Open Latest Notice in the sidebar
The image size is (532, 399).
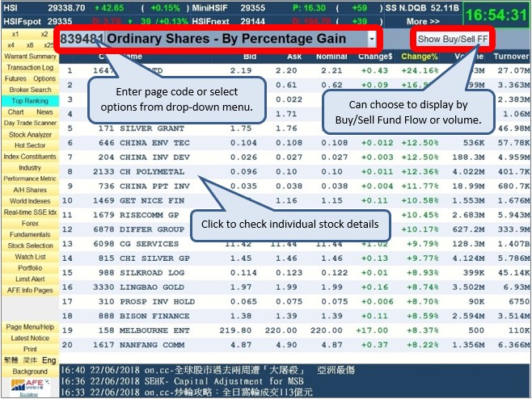coord(30,338)
